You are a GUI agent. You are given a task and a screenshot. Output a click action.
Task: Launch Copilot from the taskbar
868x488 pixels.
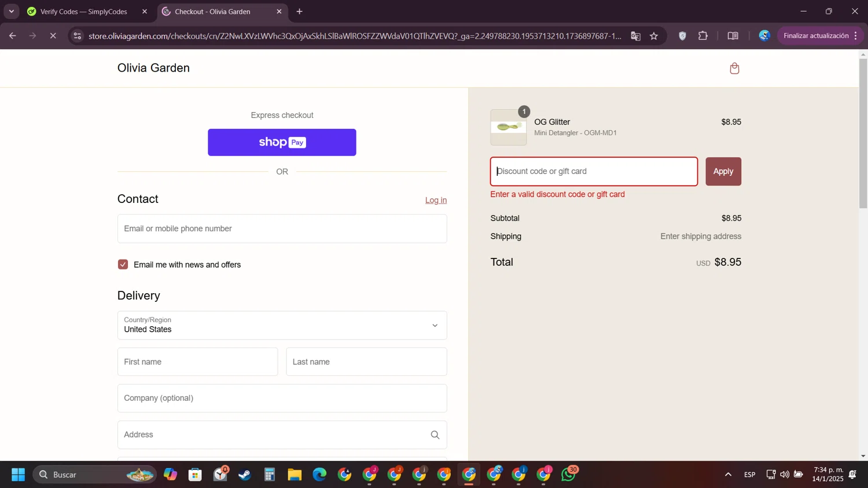click(x=170, y=475)
